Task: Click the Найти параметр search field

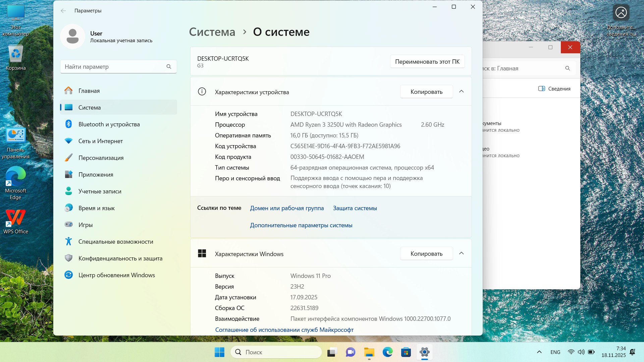Action: click(x=114, y=67)
